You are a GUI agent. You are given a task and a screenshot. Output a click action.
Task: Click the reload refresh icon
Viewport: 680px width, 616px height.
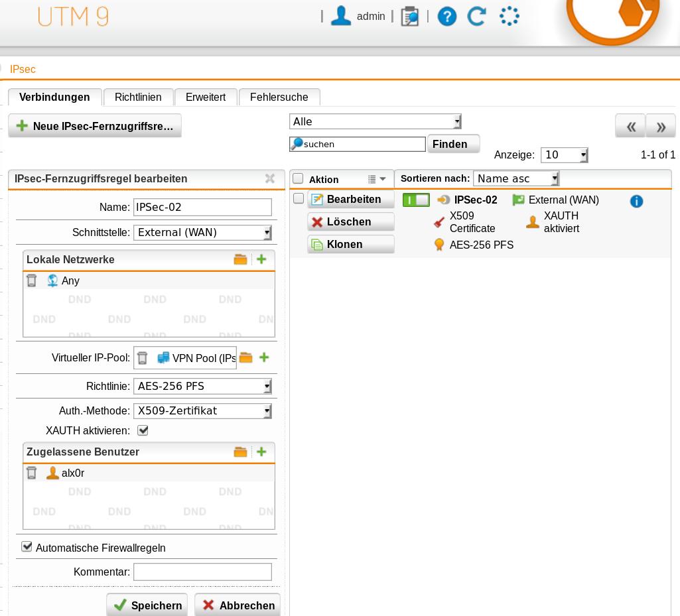tap(476, 17)
